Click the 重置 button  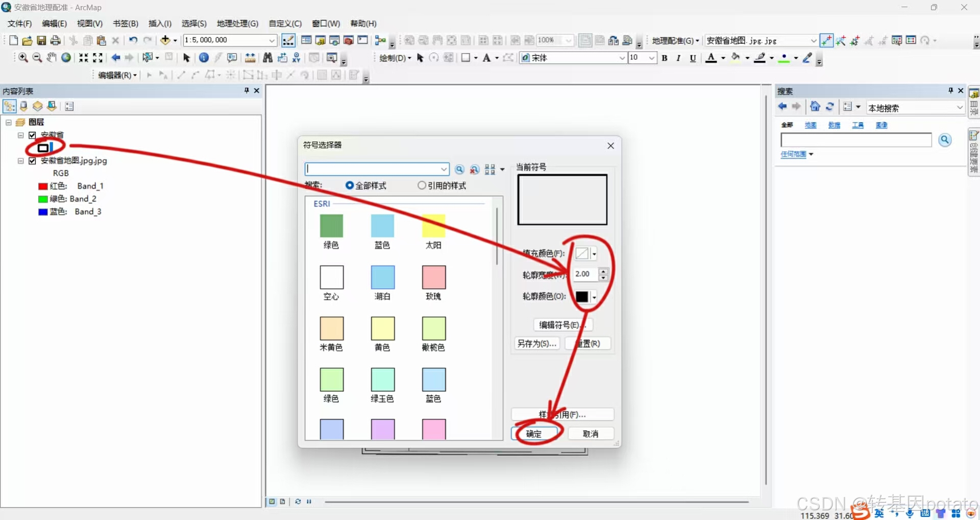[x=588, y=343]
